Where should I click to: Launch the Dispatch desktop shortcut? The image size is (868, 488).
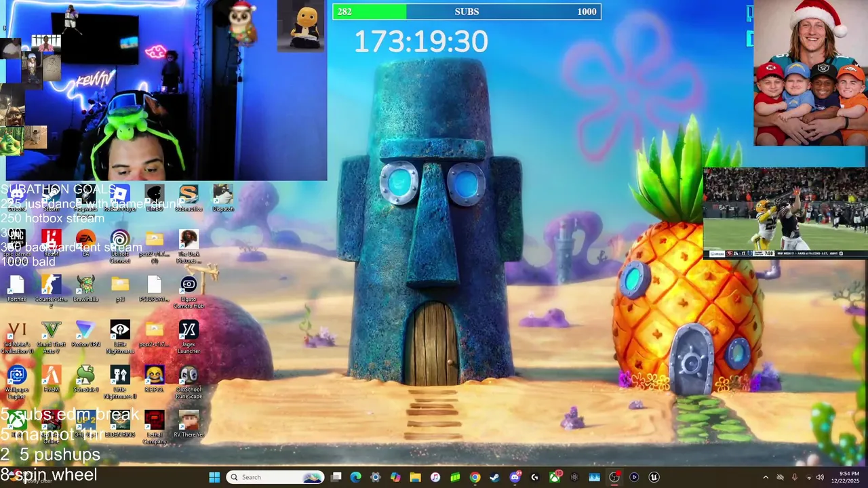[223, 198]
